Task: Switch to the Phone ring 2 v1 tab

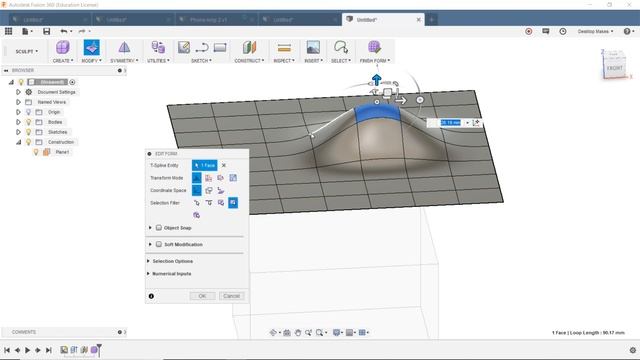Action: [209, 20]
